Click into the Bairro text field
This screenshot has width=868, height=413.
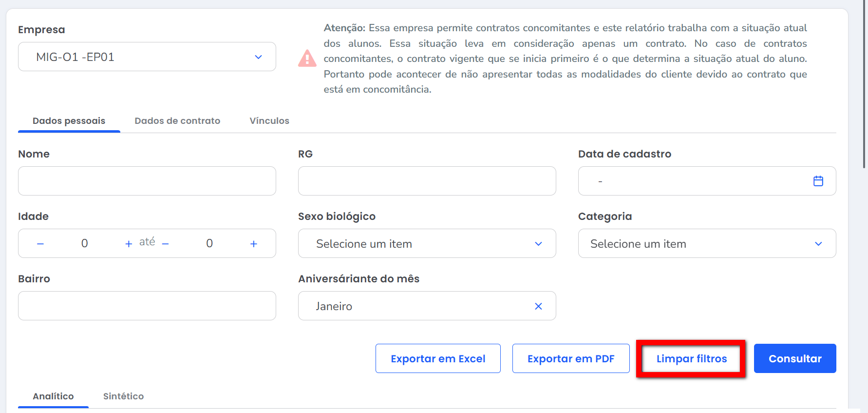147,306
